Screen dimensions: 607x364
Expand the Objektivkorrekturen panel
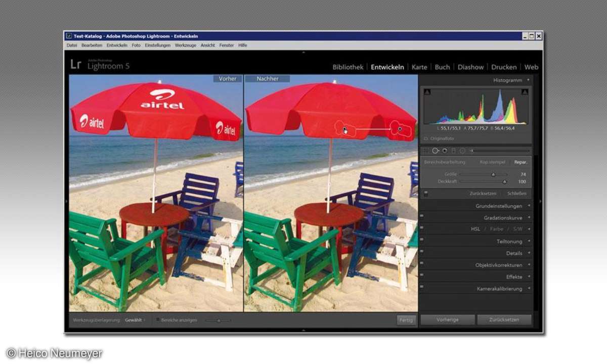point(529,265)
